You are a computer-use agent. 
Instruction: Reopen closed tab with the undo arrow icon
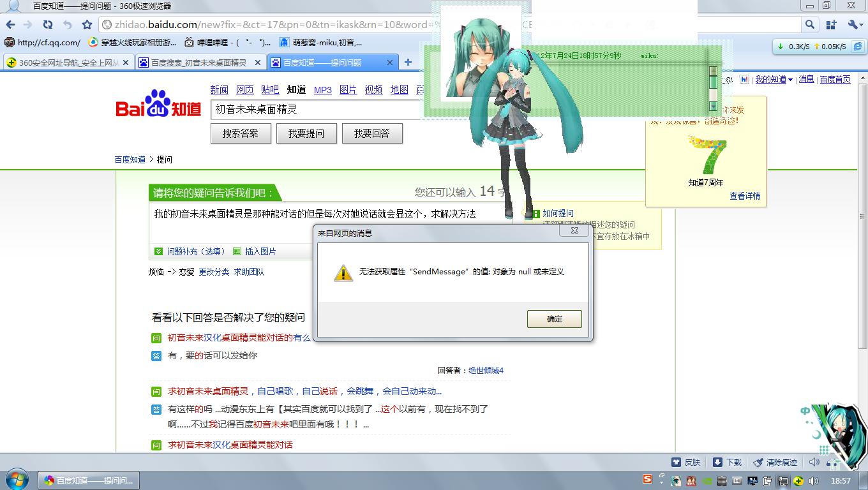click(x=67, y=25)
